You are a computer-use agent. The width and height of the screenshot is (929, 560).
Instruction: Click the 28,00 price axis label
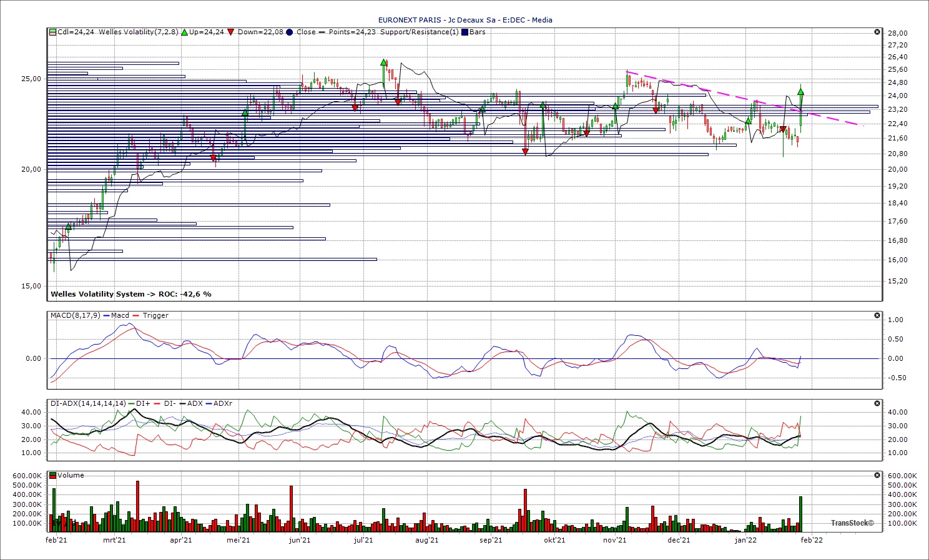pos(897,33)
